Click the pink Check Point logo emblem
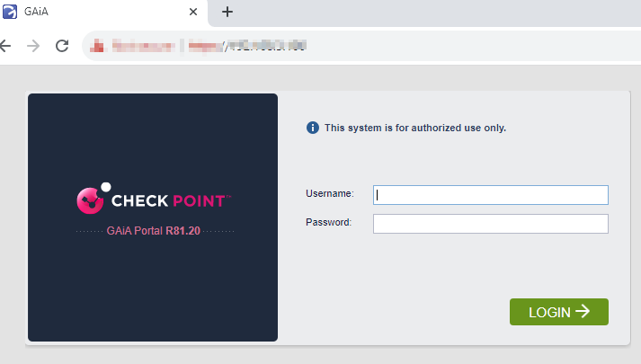This screenshot has width=641, height=364. [90, 200]
